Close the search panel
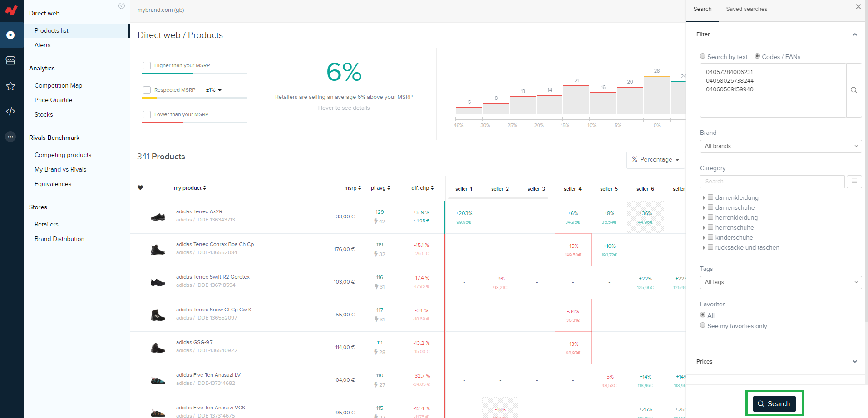This screenshot has width=868, height=418. point(858,7)
